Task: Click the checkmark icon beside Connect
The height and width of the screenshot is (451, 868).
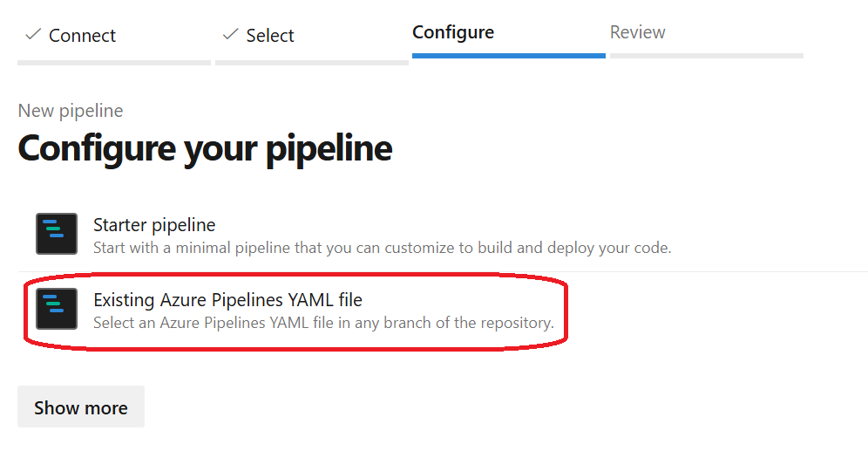Action: (x=34, y=35)
